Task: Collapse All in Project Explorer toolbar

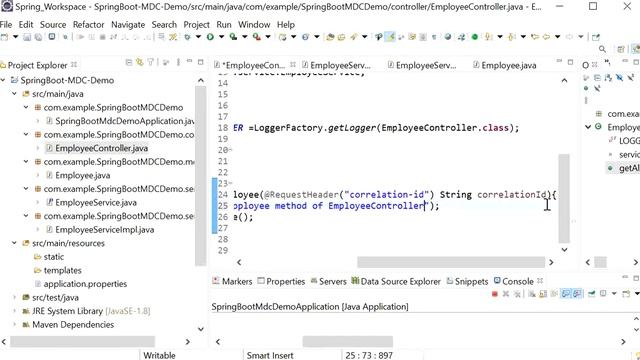Action: [x=129, y=62]
